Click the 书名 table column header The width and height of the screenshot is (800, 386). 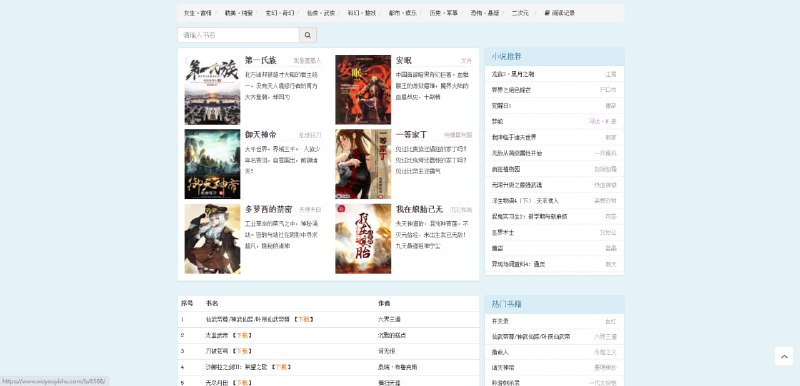(x=212, y=303)
